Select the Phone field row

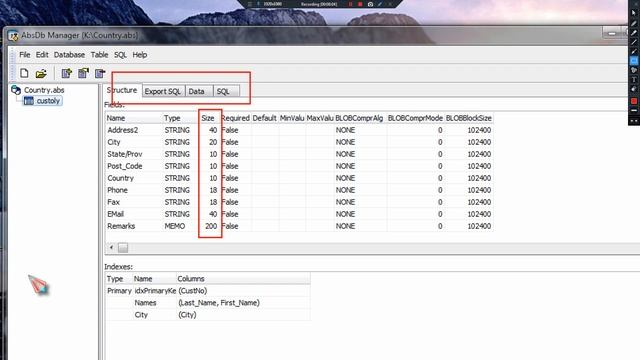click(299, 190)
